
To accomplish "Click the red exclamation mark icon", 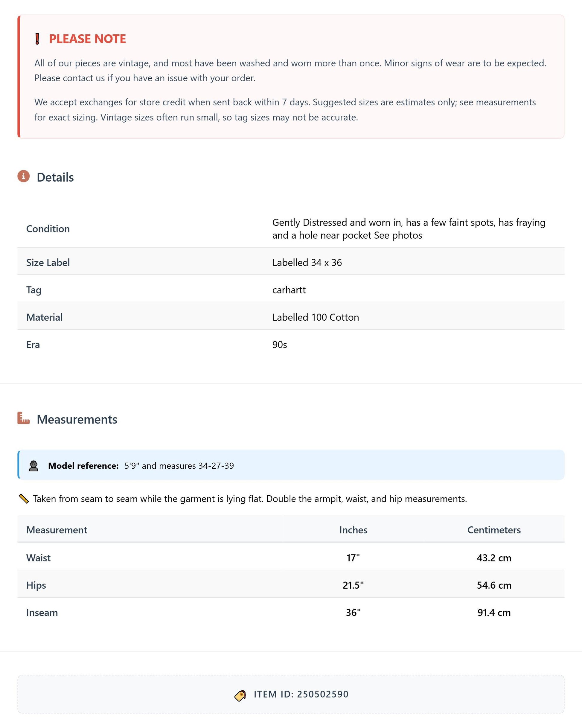I will pyautogui.click(x=37, y=39).
